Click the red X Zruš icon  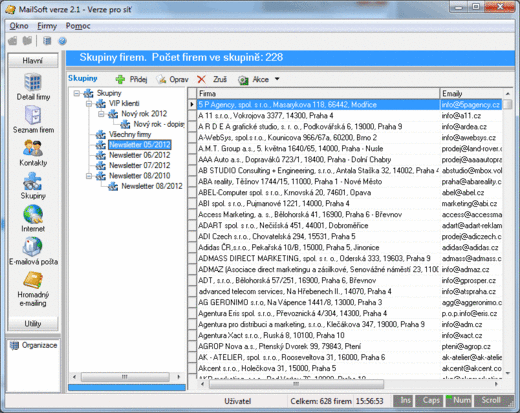[x=201, y=79]
